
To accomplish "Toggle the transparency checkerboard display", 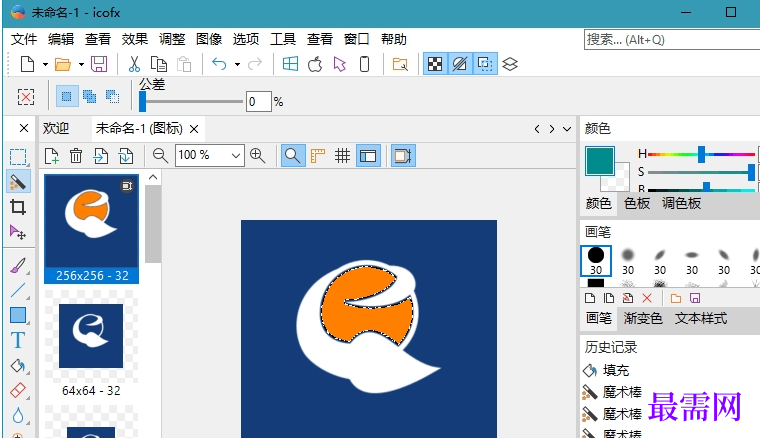I will (435, 64).
